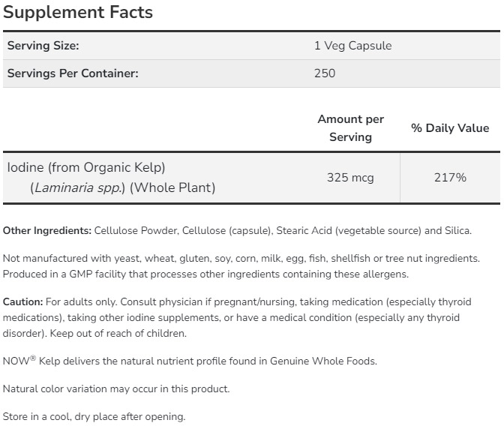Select the 250 servings value

point(325,73)
